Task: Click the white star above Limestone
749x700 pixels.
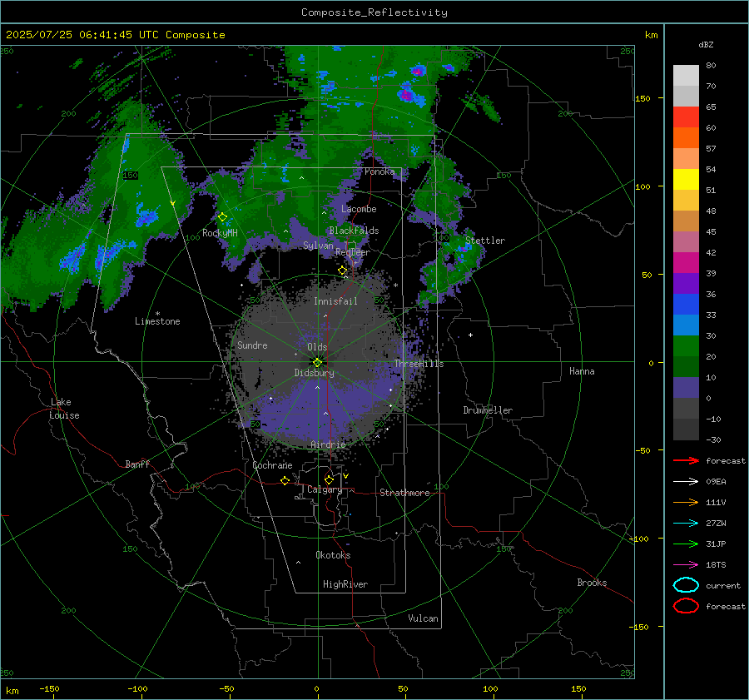Action: (x=157, y=314)
